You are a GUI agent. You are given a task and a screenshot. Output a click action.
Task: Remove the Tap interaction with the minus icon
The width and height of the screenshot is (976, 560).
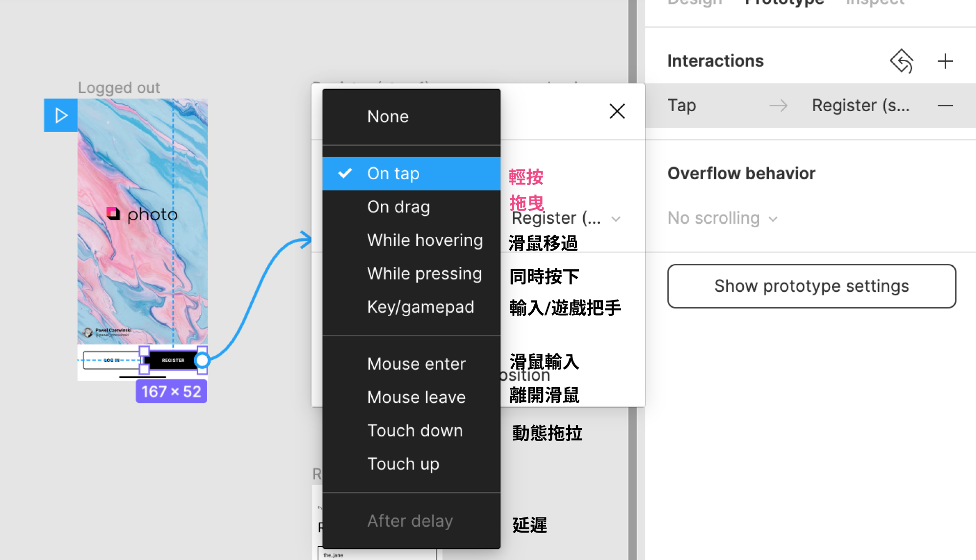[x=945, y=106]
